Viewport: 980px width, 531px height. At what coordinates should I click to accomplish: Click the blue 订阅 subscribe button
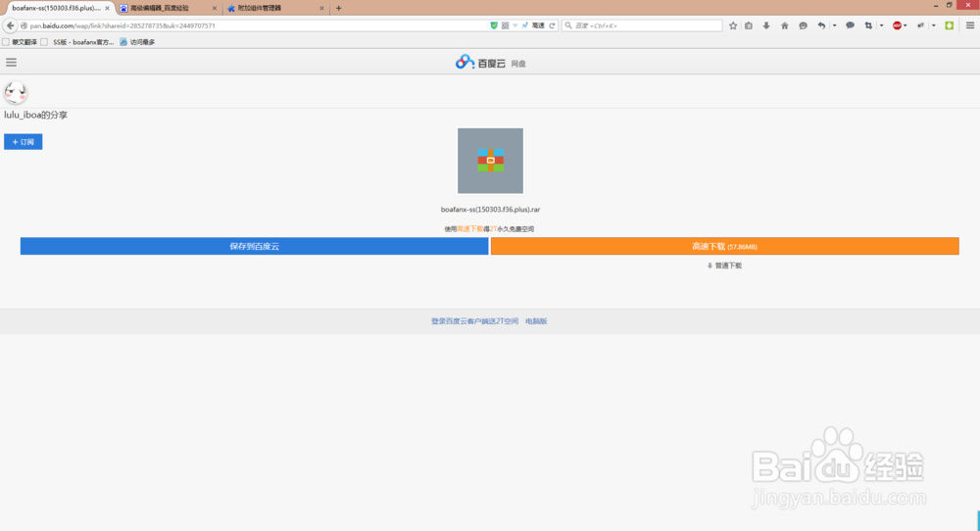[24, 142]
